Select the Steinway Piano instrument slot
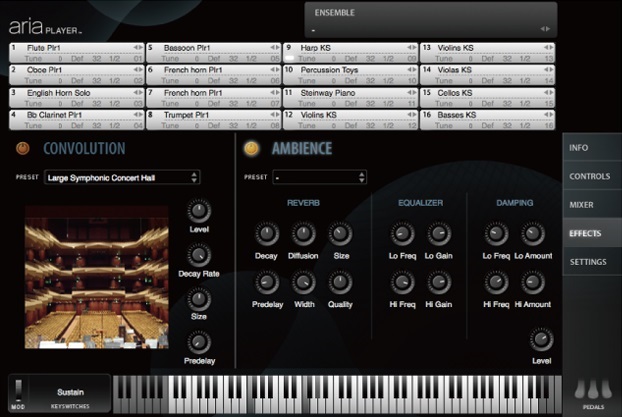The width and height of the screenshot is (622, 417). tap(350, 98)
